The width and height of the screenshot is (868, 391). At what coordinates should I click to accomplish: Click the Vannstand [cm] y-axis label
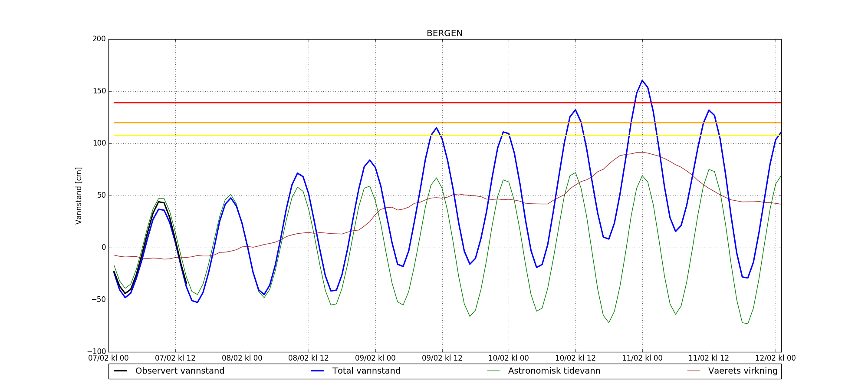coord(79,195)
